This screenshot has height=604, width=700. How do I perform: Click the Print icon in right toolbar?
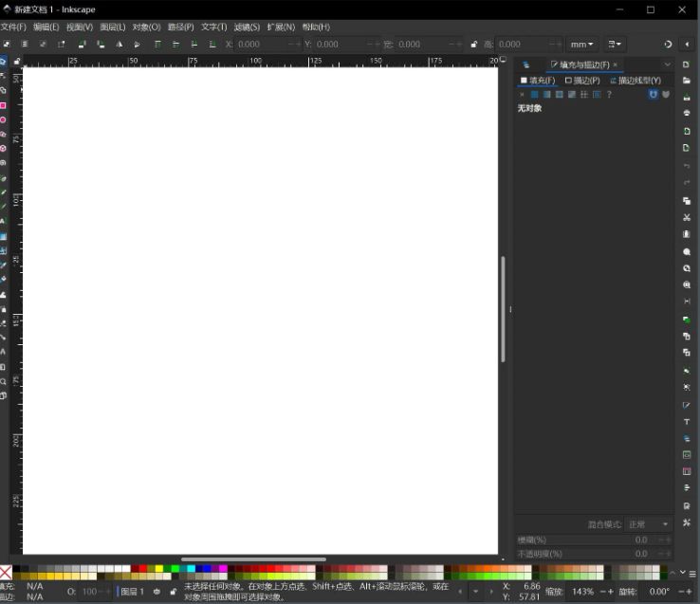pyautogui.click(x=687, y=113)
